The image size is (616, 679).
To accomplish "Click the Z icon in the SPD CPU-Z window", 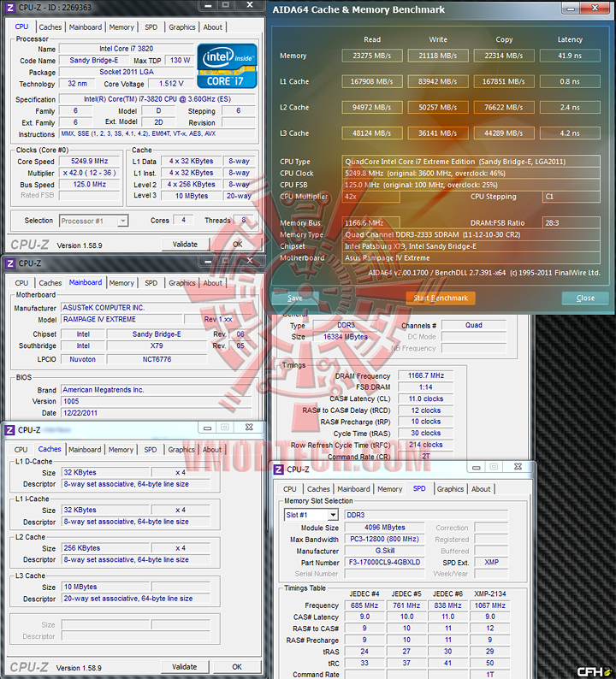I will (x=279, y=469).
